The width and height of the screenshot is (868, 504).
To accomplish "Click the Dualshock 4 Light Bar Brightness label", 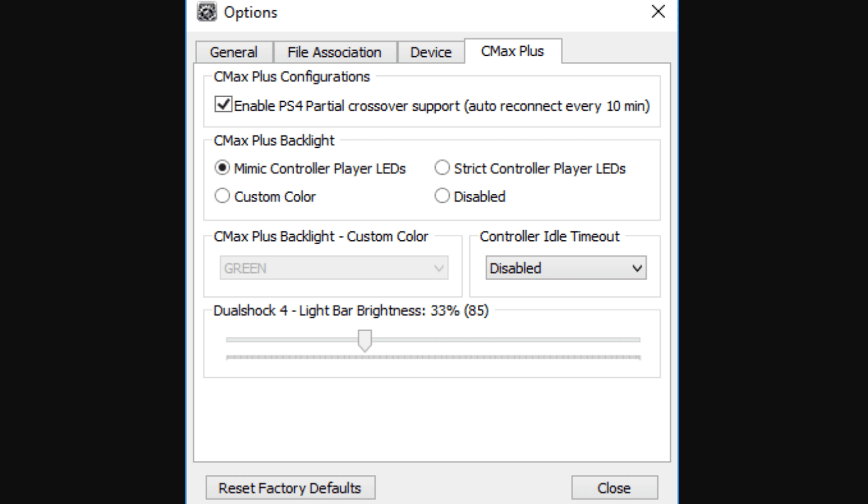I will click(351, 311).
